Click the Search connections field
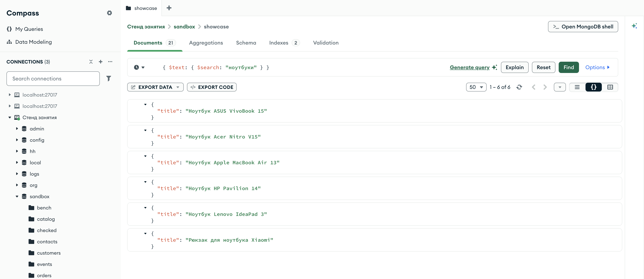This screenshot has height=279, width=644. click(x=53, y=79)
